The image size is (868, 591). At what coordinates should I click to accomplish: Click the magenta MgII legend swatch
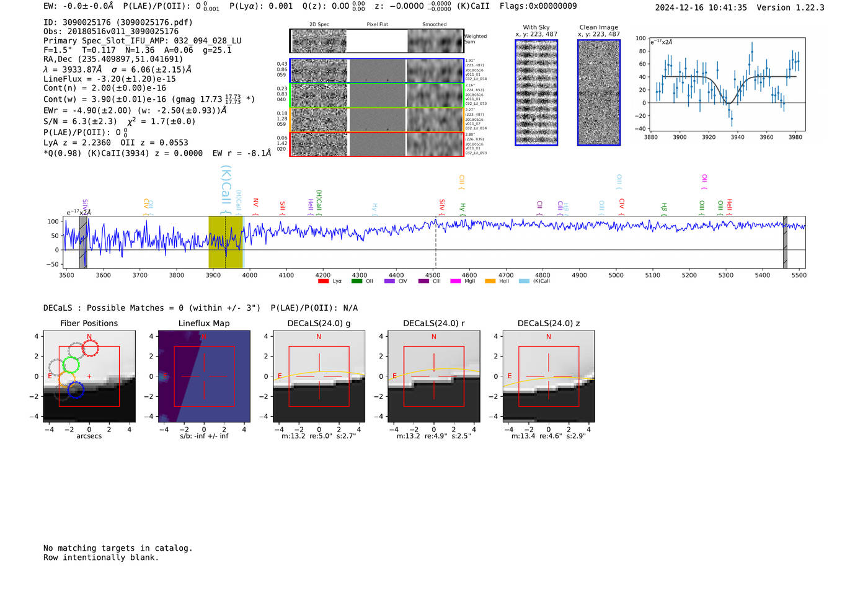456,281
